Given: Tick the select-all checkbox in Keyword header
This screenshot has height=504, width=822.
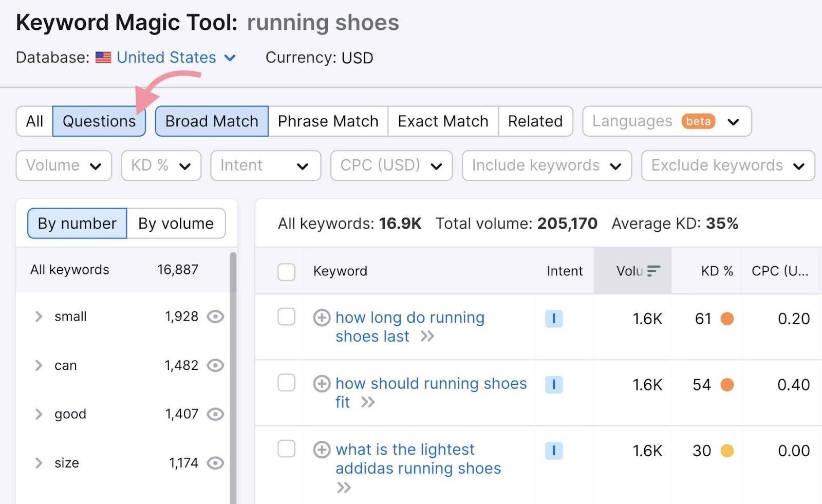Looking at the screenshot, I should pos(286,271).
